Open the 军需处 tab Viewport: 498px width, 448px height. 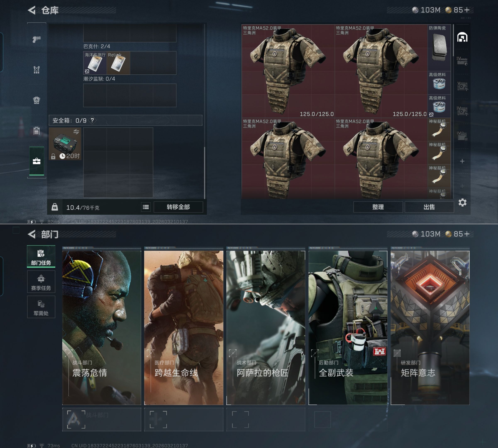pyautogui.click(x=41, y=307)
